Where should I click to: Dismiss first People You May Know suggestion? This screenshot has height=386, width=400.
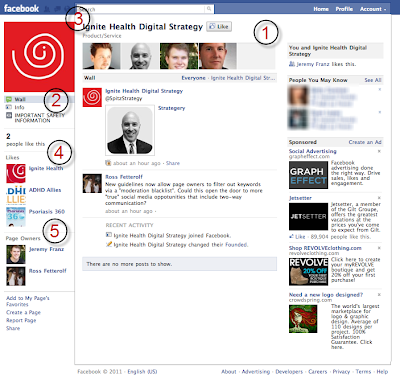[380, 90]
